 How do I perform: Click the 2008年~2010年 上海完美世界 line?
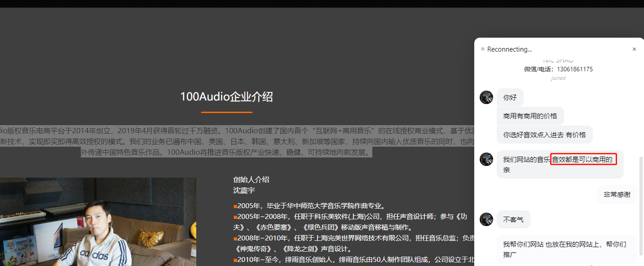coord(354,238)
